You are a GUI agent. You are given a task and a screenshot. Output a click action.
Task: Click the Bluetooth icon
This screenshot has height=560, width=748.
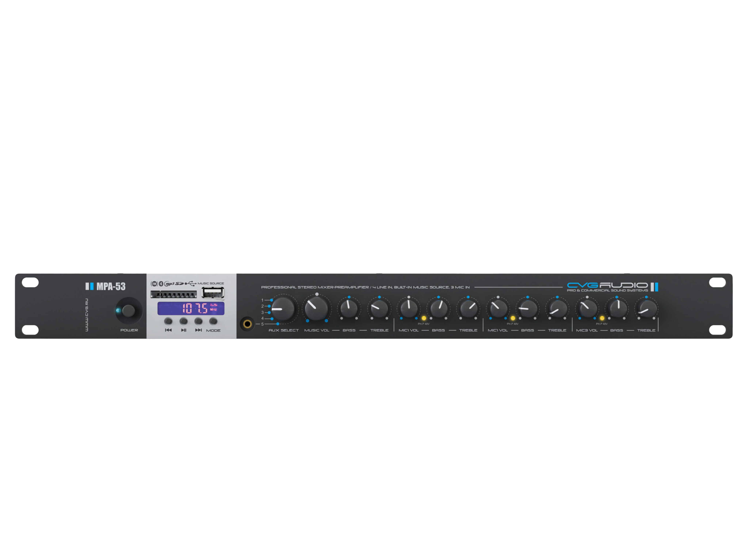[161, 283]
